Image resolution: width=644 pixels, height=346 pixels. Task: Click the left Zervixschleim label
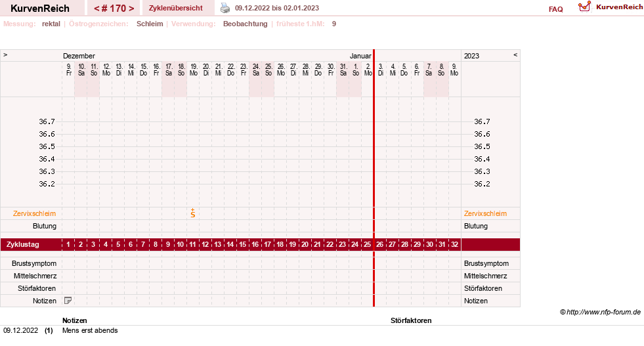(x=34, y=213)
